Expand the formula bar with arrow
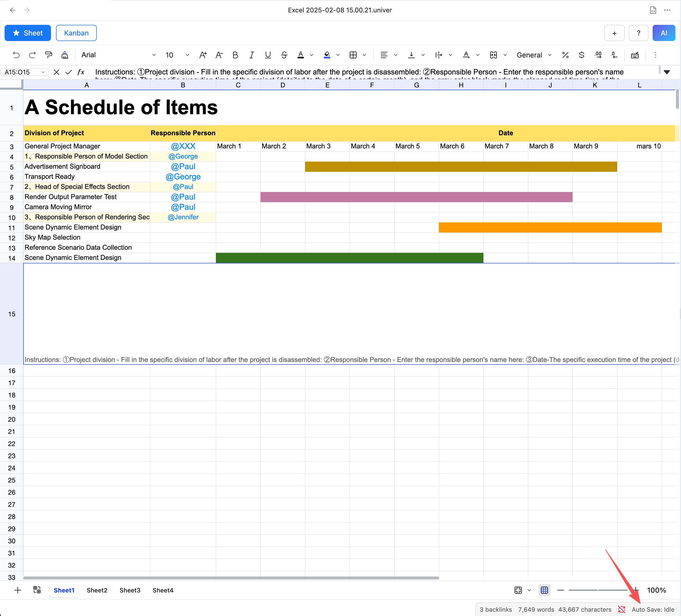 (x=667, y=72)
